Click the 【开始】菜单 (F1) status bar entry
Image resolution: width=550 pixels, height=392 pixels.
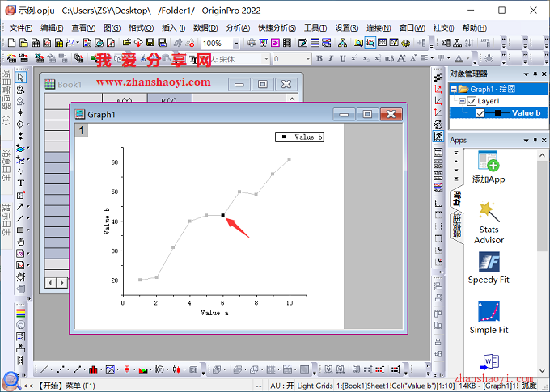(66, 386)
